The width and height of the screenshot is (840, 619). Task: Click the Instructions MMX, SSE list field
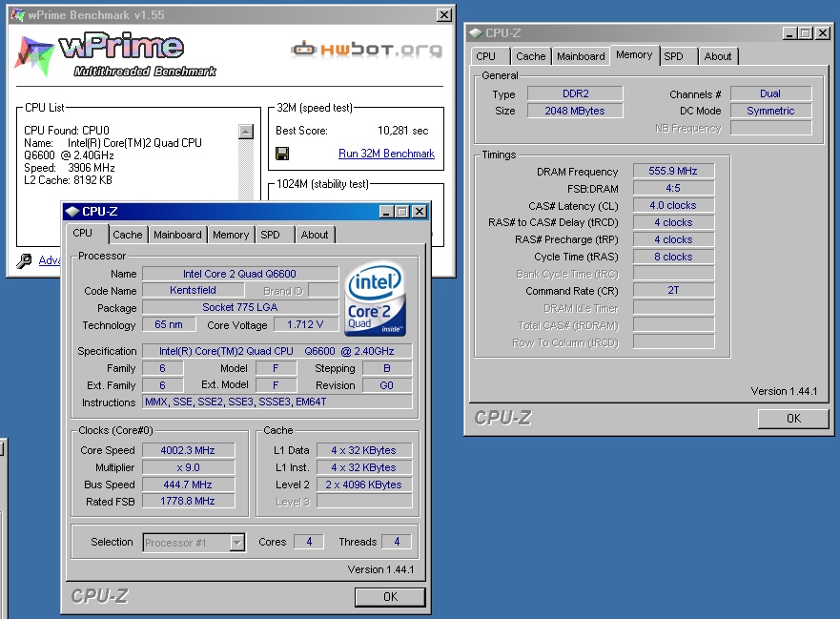pos(277,402)
